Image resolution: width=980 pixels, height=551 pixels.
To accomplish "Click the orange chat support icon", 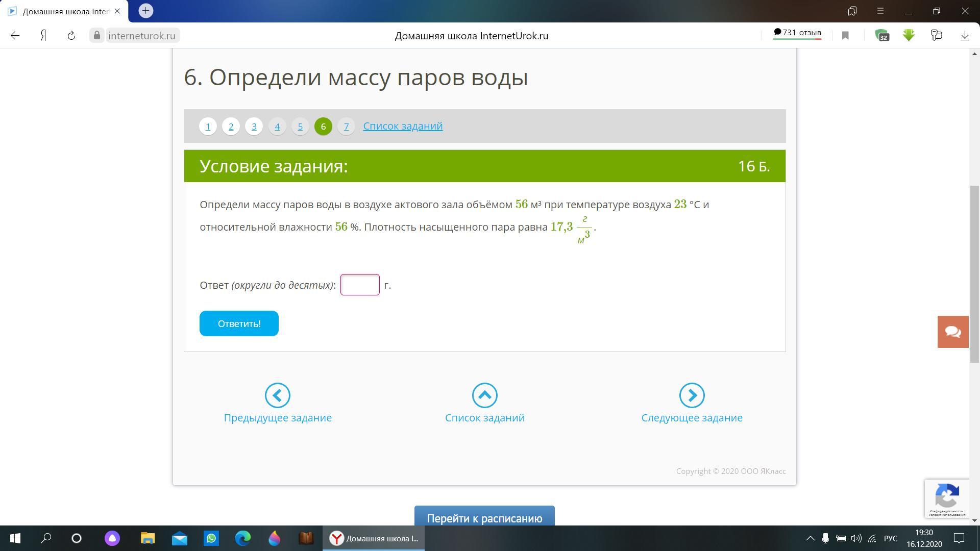I will point(952,332).
